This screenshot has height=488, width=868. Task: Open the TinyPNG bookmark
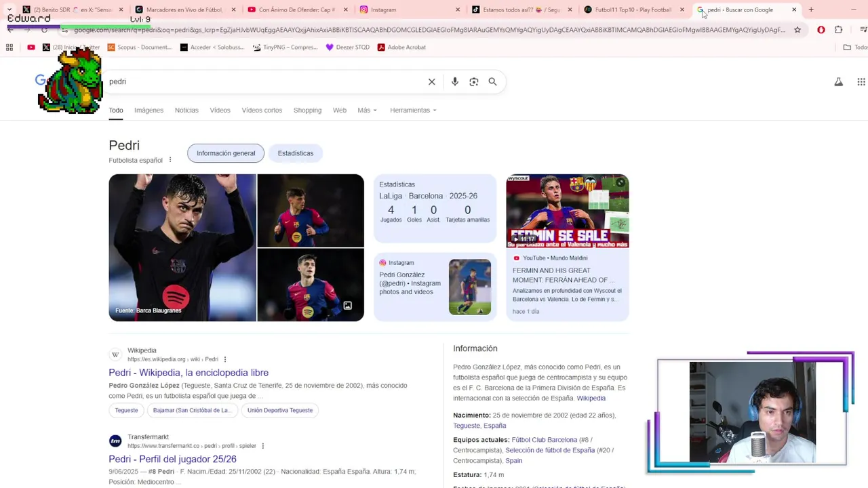coord(285,47)
